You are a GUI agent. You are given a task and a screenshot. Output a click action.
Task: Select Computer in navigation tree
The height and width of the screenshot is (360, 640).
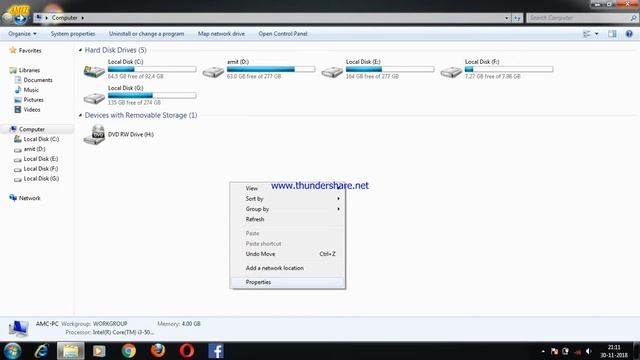(32, 129)
